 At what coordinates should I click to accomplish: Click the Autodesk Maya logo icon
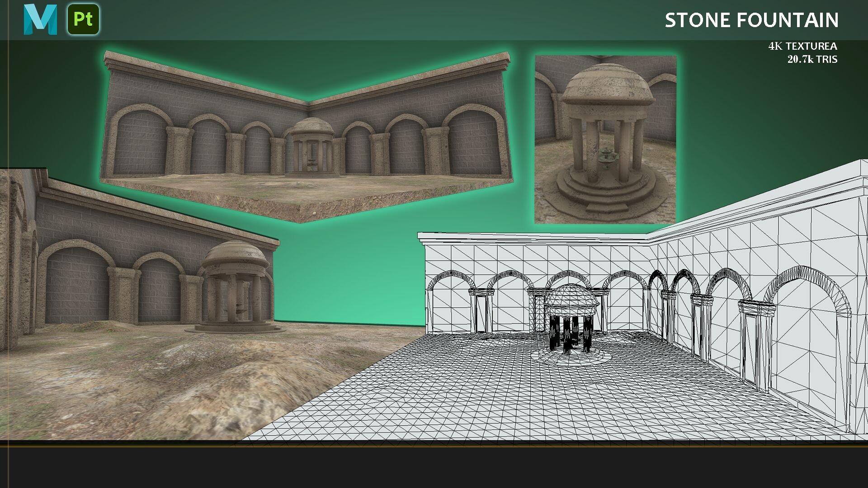click(41, 19)
